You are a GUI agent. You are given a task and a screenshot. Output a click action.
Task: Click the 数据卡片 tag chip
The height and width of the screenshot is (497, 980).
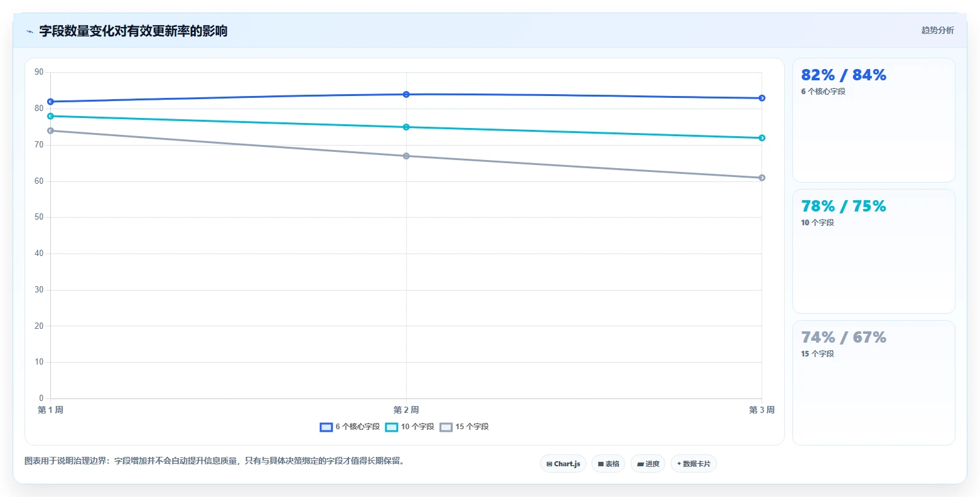pyautogui.click(x=694, y=464)
